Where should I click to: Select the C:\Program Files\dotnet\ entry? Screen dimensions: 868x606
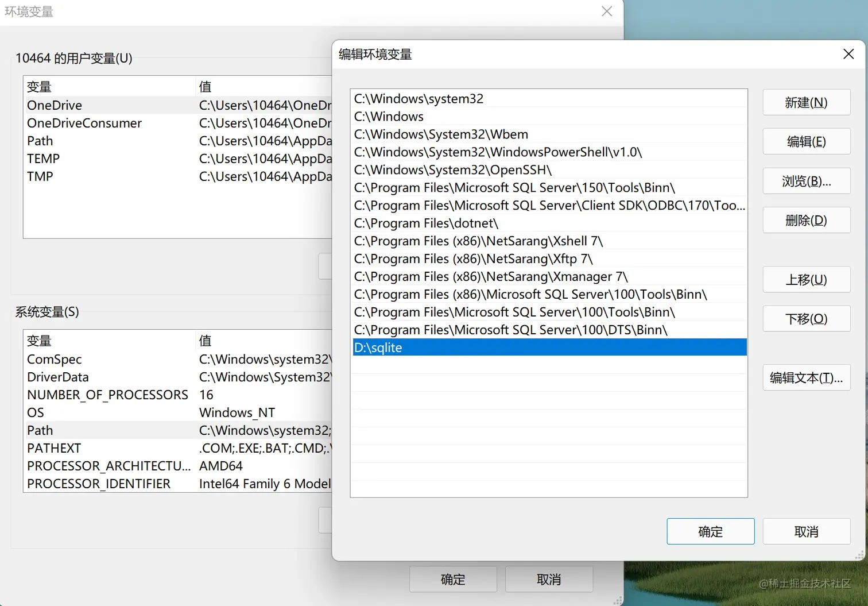(549, 223)
